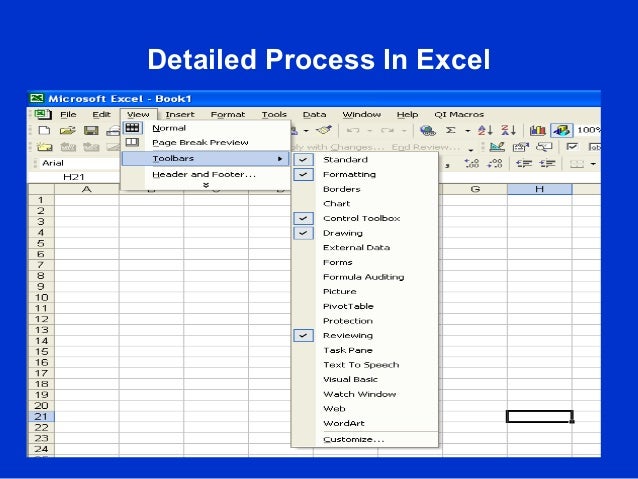Click the Page Break Preview icon
Image resolution: width=638 pixels, height=479 pixels.
click(132, 142)
